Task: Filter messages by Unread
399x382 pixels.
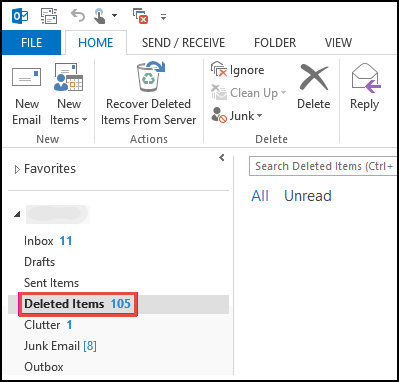Action: pyautogui.click(x=308, y=196)
